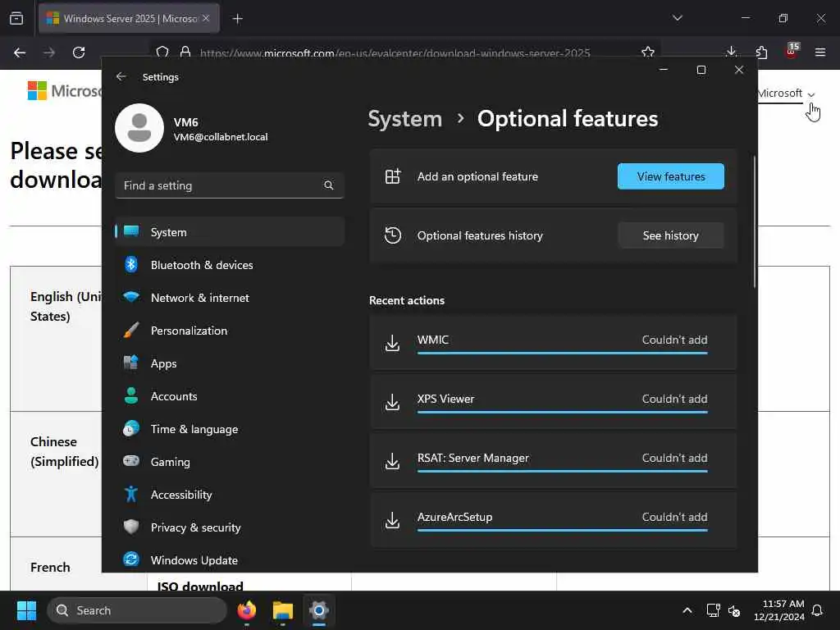The width and height of the screenshot is (840, 630).
Task: Go back using Settings back arrow
Action: (121, 76)
